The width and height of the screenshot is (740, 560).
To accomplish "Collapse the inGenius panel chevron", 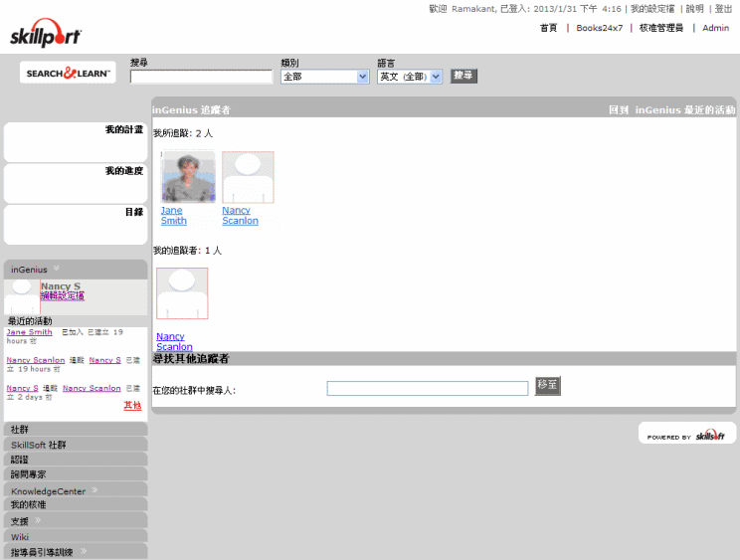I will (57, 269).
